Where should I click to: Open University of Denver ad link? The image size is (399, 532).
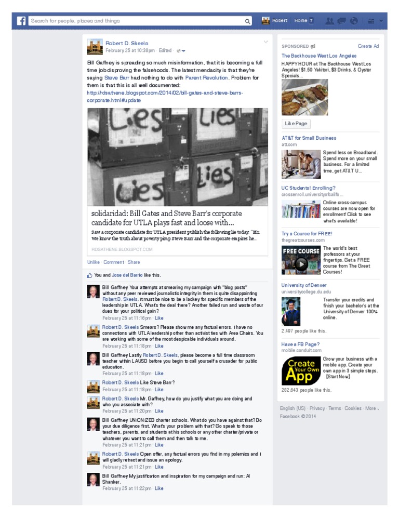[x=303, y=285]
